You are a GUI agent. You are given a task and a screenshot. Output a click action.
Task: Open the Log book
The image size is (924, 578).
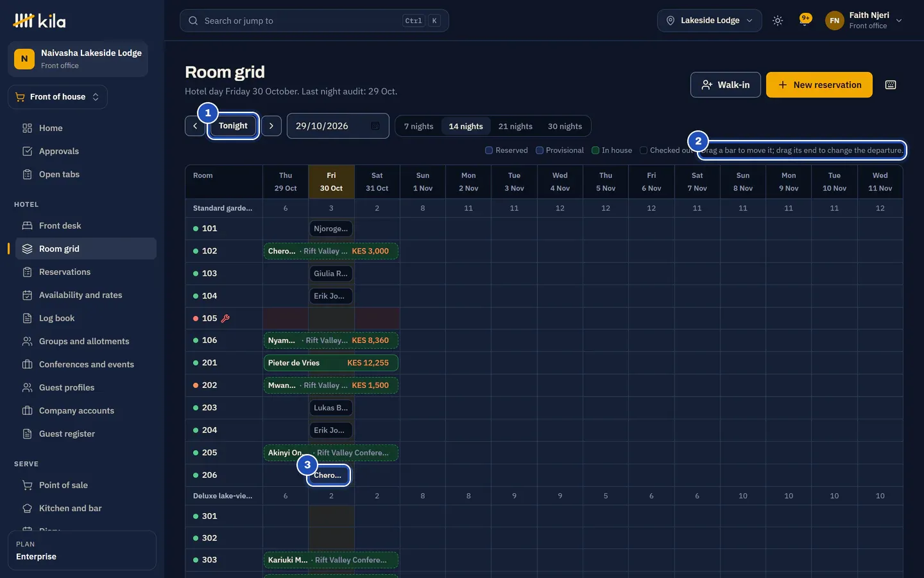86,319
